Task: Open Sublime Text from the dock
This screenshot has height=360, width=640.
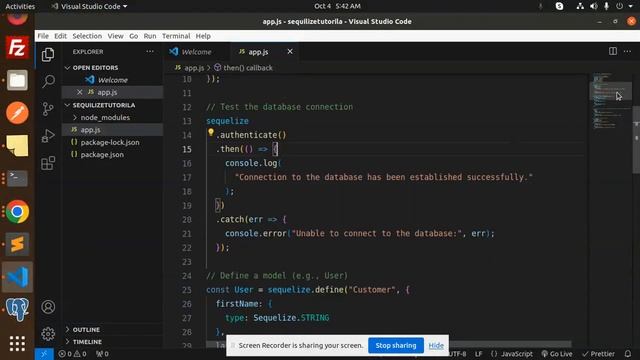Action: point(17,244)
